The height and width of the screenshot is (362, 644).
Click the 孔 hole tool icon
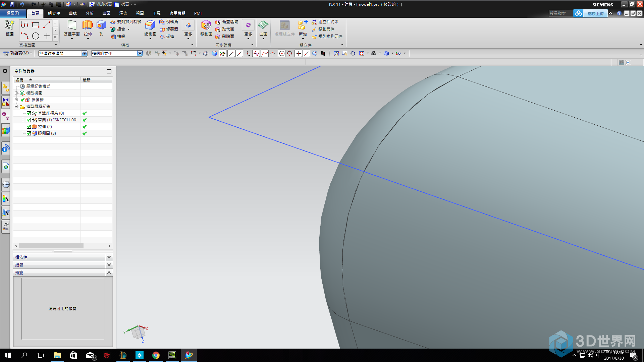click(101, 25)
